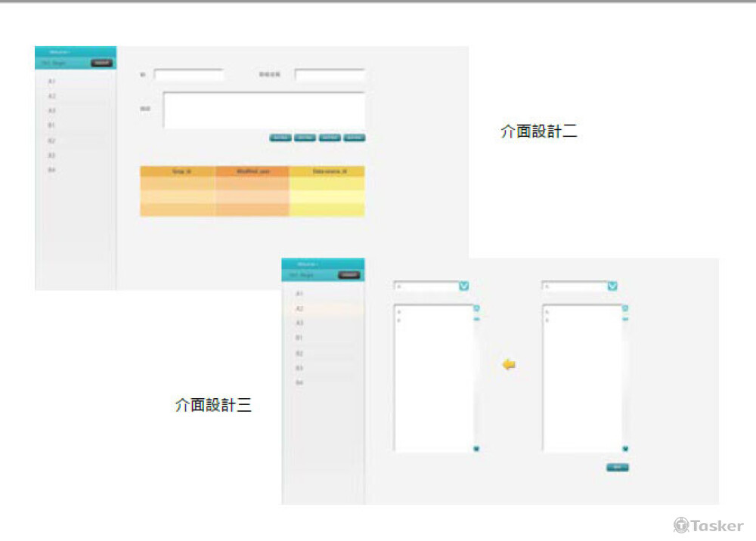Click the scroll-up arrow on the left list box
Viewport: 756px width, 541px height.
click(x=476, y=308)
